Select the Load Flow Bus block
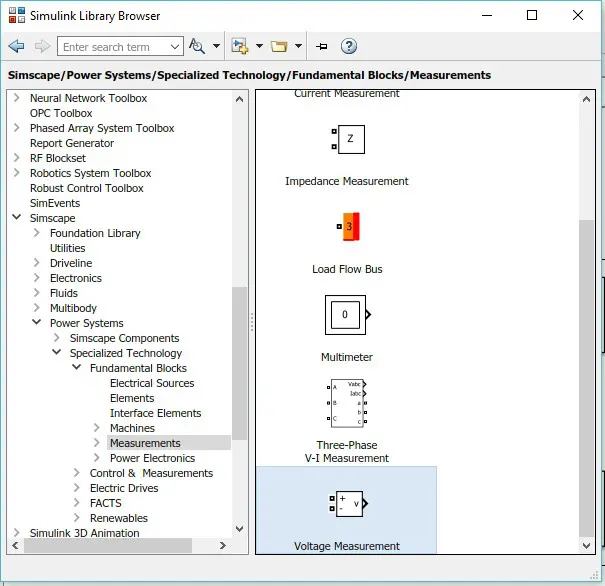 (x=347, y=227)
